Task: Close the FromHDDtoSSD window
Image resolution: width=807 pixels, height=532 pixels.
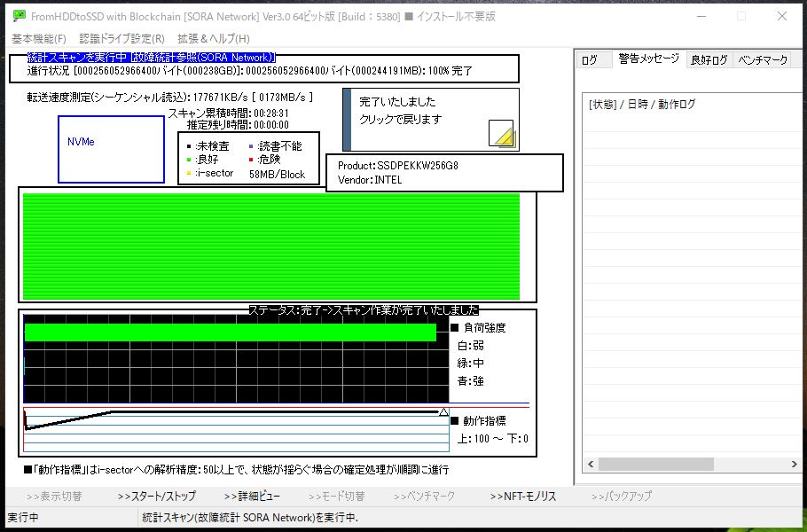Action: tap(782, 17)
